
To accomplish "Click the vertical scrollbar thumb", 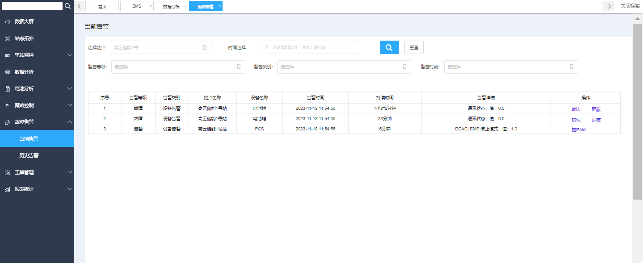I will click(637, 112).
